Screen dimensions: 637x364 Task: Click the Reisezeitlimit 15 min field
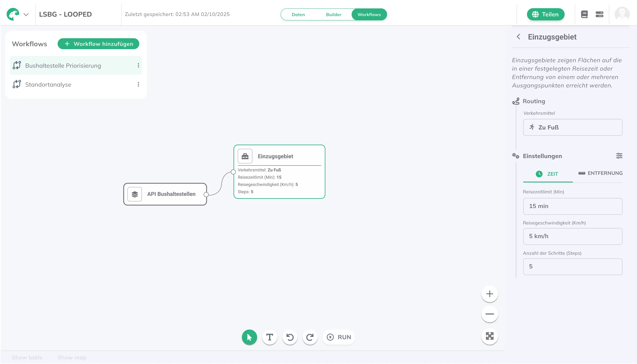coord(572,206)
